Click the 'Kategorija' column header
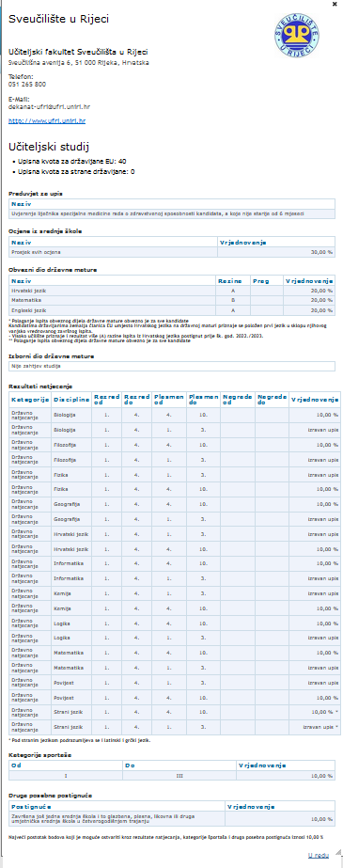The height and width of the screenshot is (868, 343). [x=30, y=399]
